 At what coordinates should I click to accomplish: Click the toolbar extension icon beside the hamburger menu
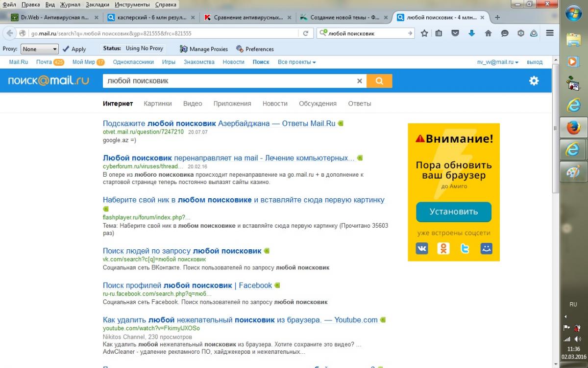click(534, 33)
